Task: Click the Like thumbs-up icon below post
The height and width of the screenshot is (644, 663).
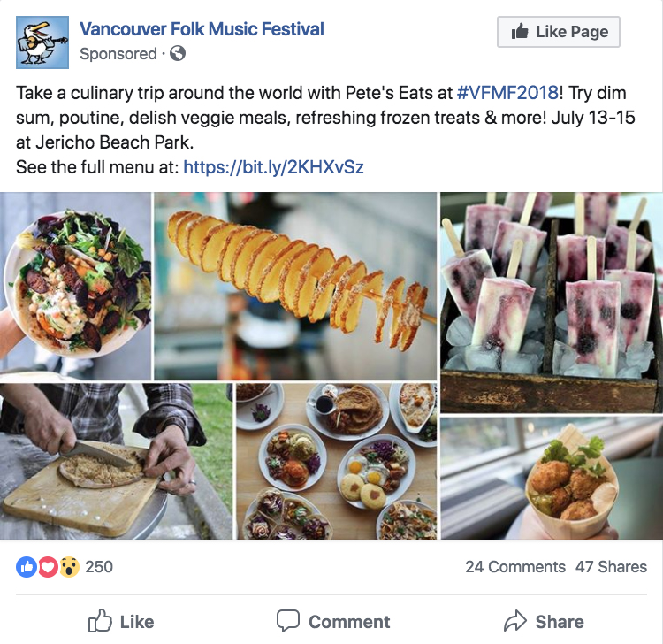Action: click(x=100, y=621)
